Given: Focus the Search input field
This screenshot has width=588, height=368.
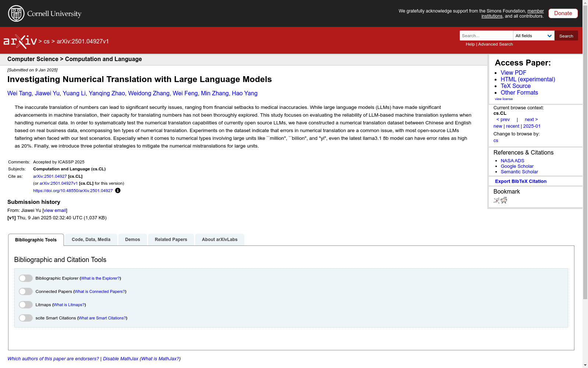Looking at the screenshot, I should [486, 36].
